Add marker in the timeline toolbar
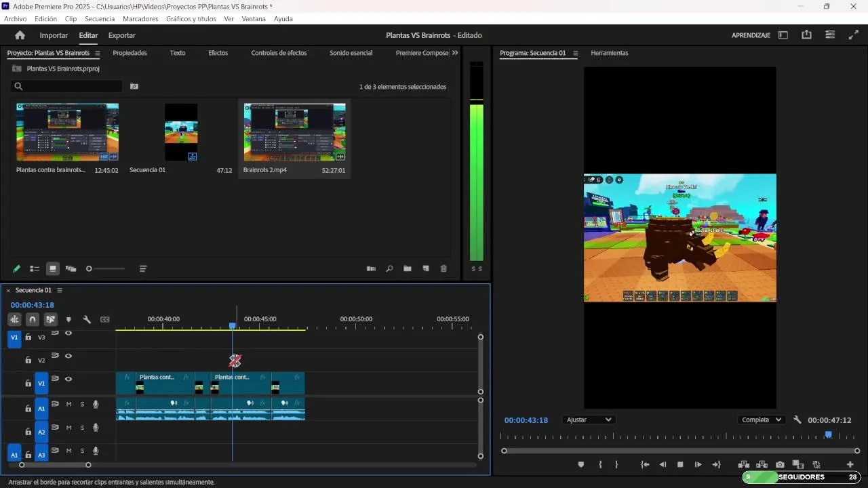 68,319
